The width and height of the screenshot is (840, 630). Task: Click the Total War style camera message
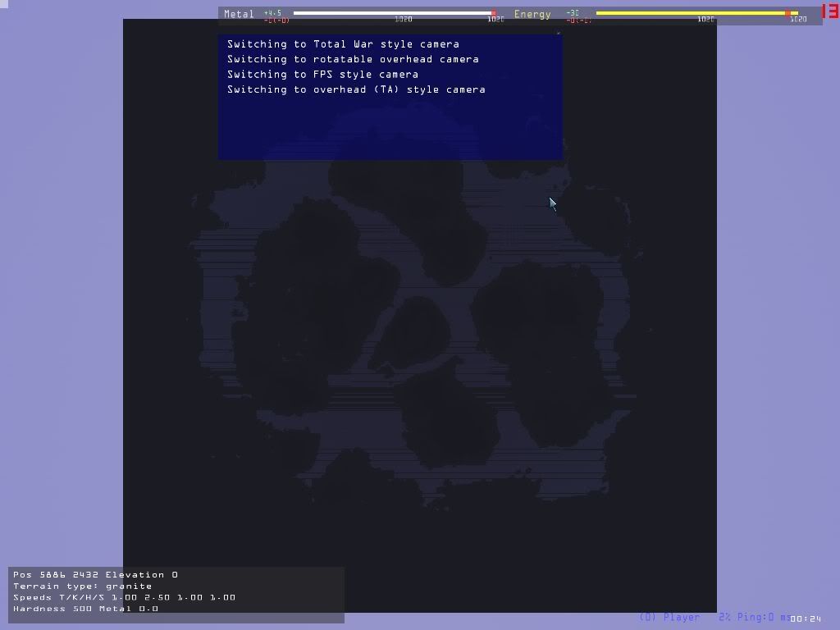343,44
